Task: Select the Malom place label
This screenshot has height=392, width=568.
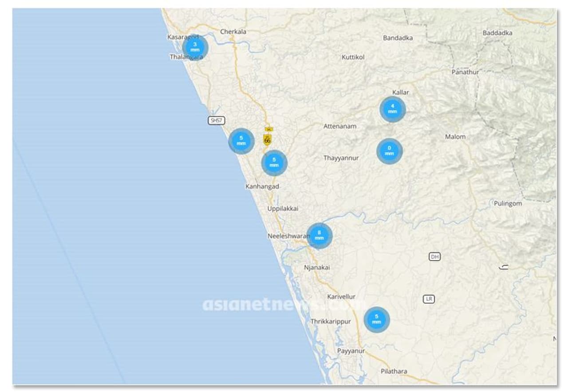Action: pyautogui.click(x=455, y=137)
